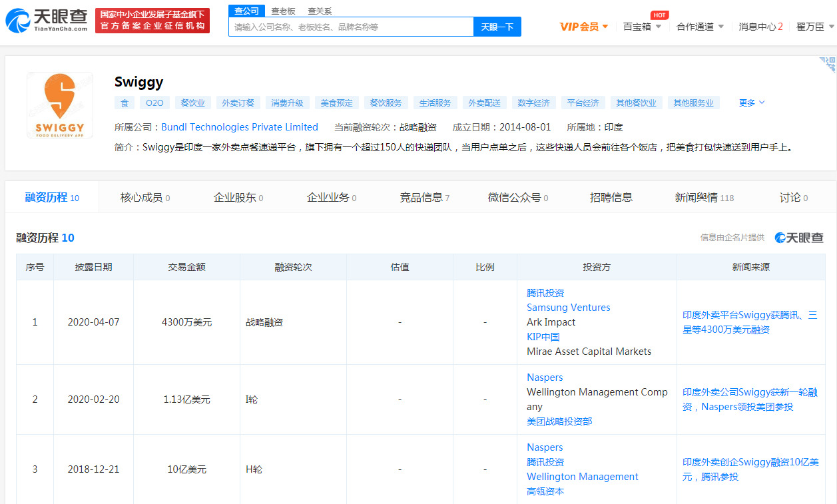Open the Wellington Management investor link
837x504 pixels.
(x=583, y=477)
